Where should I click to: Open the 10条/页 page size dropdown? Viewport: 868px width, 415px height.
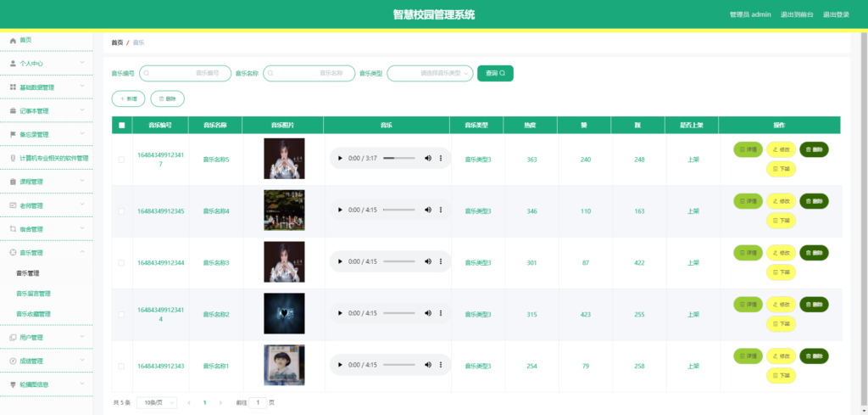[157, 403]
